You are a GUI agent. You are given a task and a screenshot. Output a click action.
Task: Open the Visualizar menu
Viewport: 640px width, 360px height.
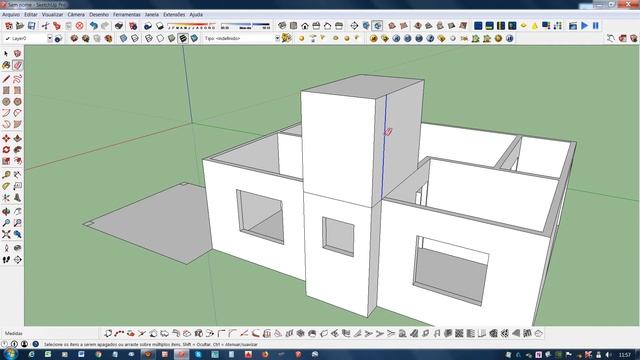click(x=52, y=14)
